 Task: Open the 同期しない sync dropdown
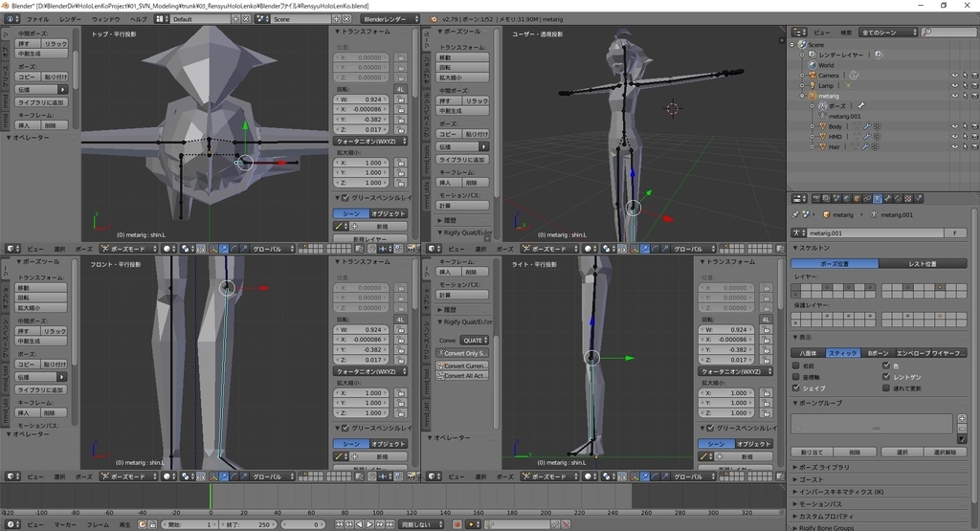pos(421,524)
